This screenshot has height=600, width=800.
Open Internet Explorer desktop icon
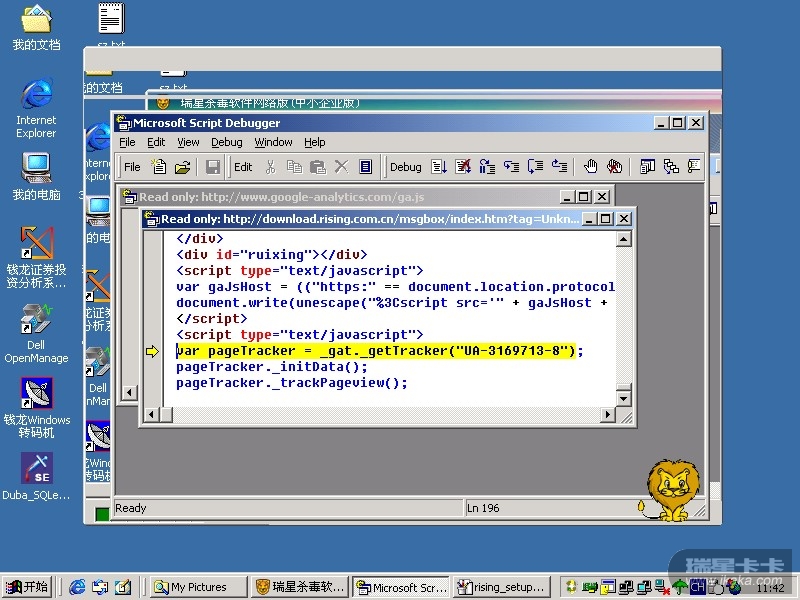[36, 108]
